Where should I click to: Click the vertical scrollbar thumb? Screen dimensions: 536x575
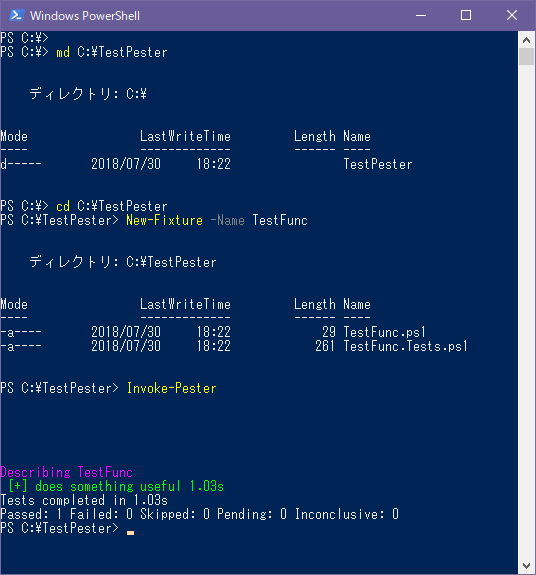[x=526, y=57]
